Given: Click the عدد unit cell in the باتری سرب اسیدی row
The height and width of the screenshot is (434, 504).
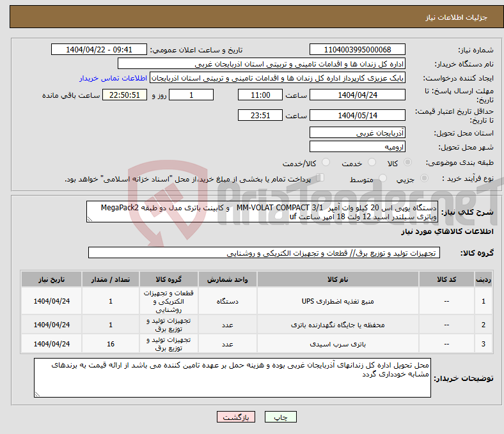Looking at the screenshot, I should [227, 344].
